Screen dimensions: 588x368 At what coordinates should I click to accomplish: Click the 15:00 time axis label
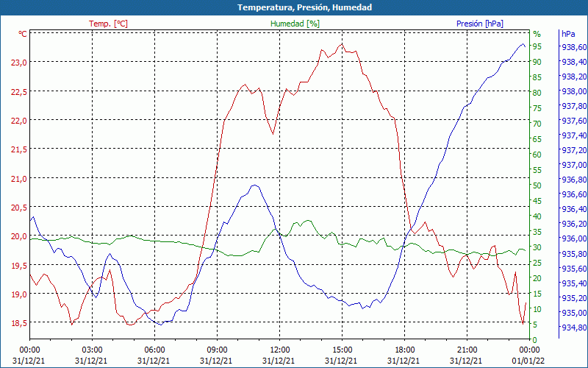click(x=342, y=350)
